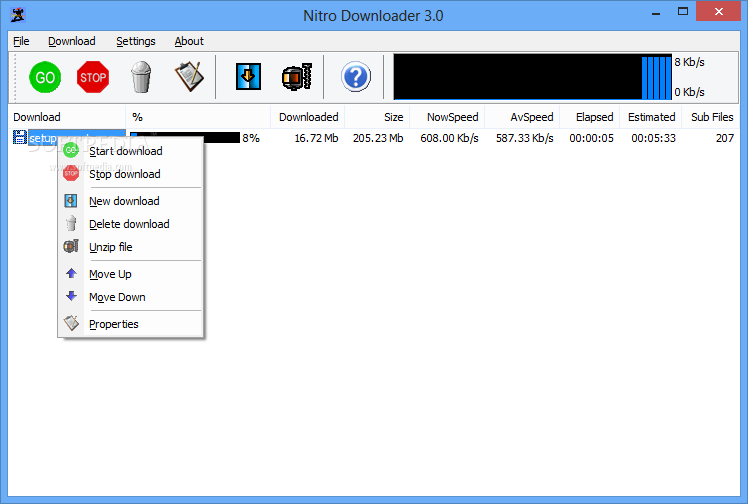748x504 pixels.
Task: Click the Nitro Downloader title bar app icon
Action: pos(18,15)
